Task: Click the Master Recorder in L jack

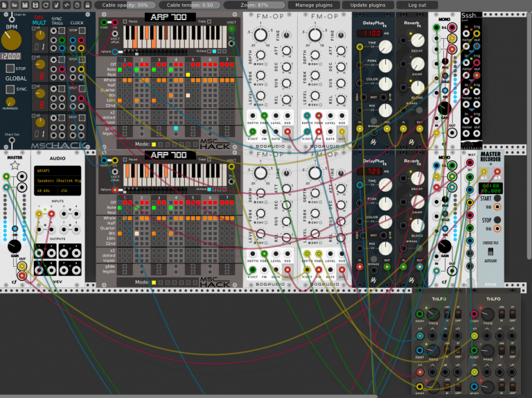Action: [x=484, y=171]
